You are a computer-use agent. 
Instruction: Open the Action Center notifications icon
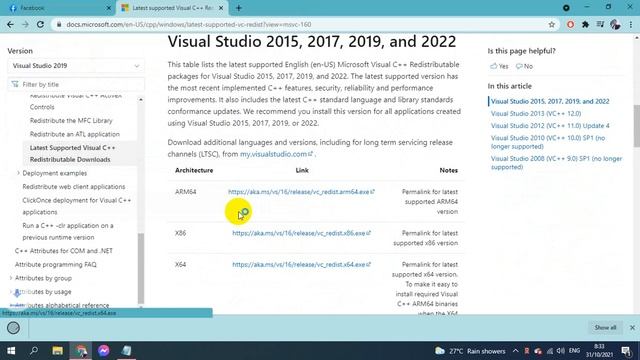coord(627,351)
